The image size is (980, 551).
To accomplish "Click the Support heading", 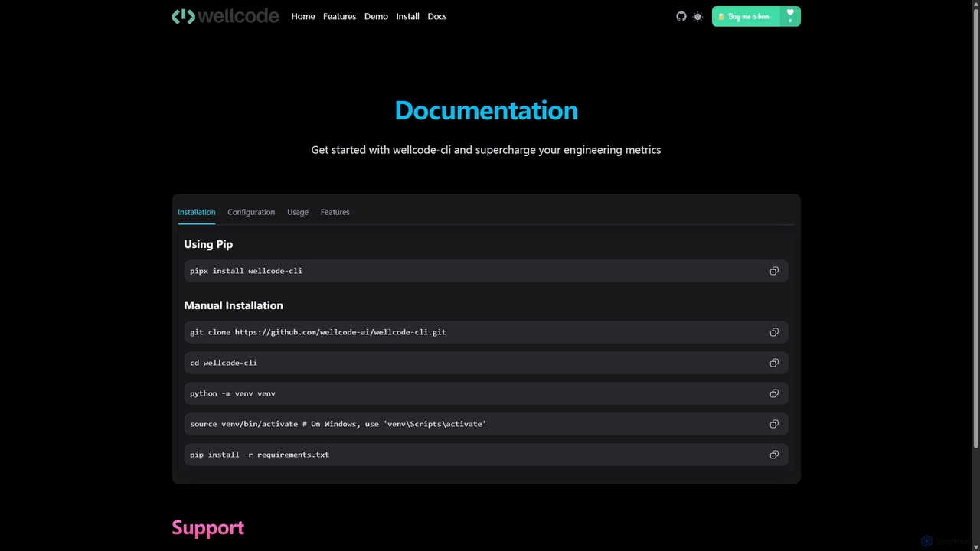I will (x=207, y=527).
